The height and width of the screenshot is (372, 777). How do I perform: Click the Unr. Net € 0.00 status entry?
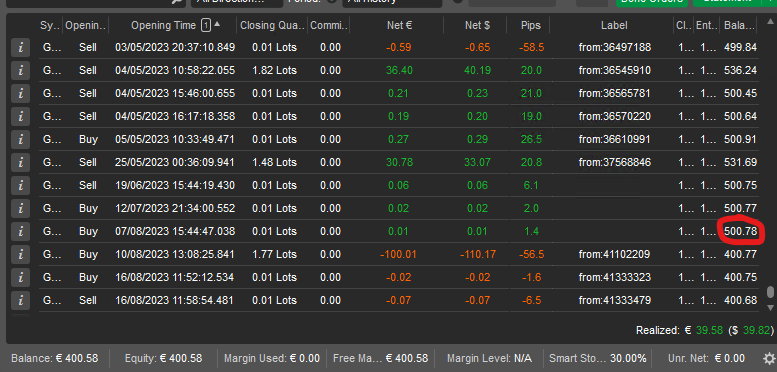[x=706, y=358]
